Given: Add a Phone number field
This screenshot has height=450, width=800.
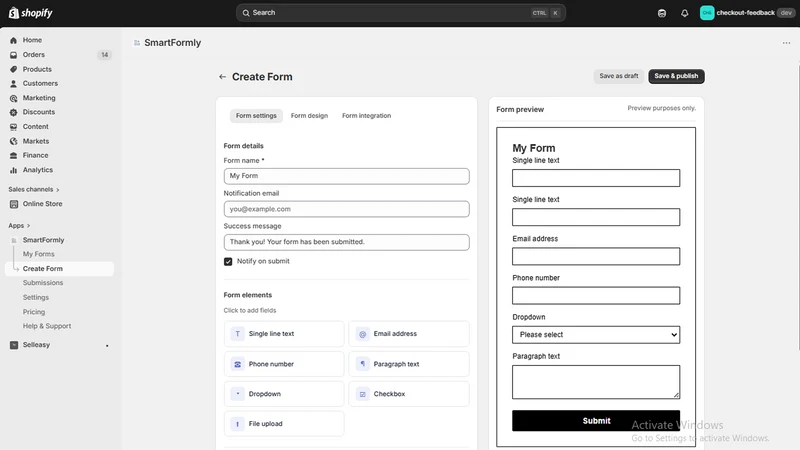Looking at the screenshot, I should tap(284, 364).
